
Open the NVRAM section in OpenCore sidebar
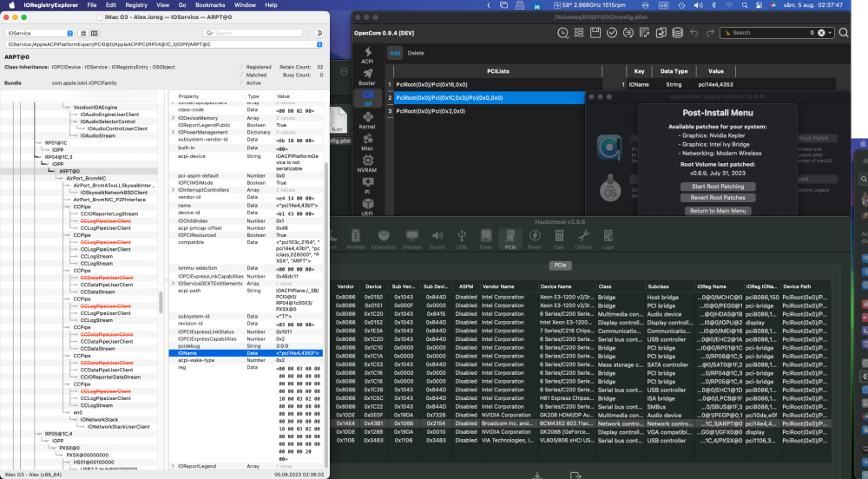(x=366, y=164)
